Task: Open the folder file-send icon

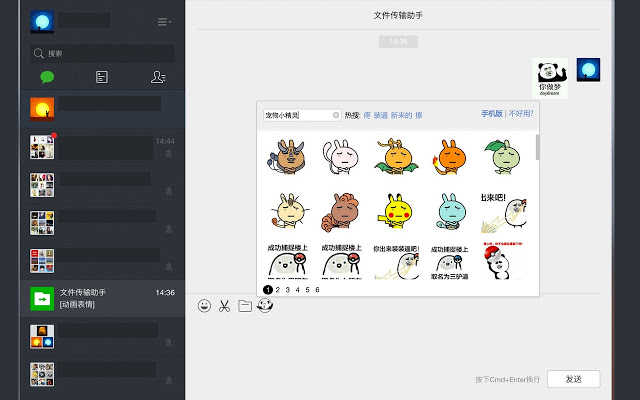Action: click(244, 306)
